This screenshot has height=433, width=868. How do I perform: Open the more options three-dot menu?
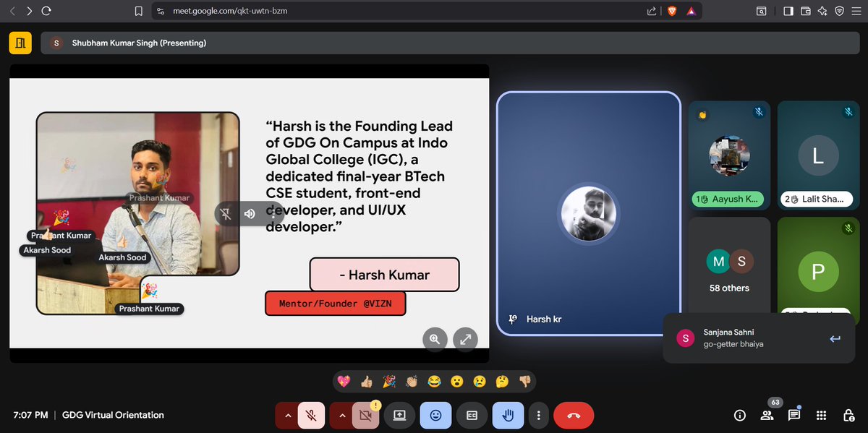tap(538, 416)
